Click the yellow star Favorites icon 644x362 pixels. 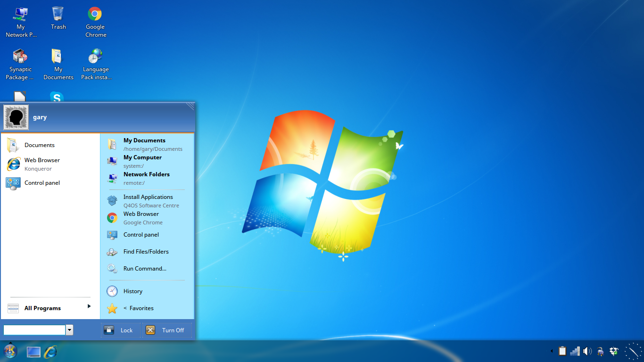[x=112, y=308]
